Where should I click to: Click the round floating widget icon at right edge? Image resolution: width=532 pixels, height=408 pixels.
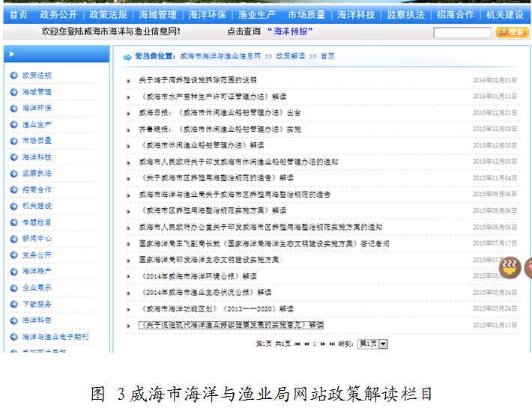coord(510,267)
